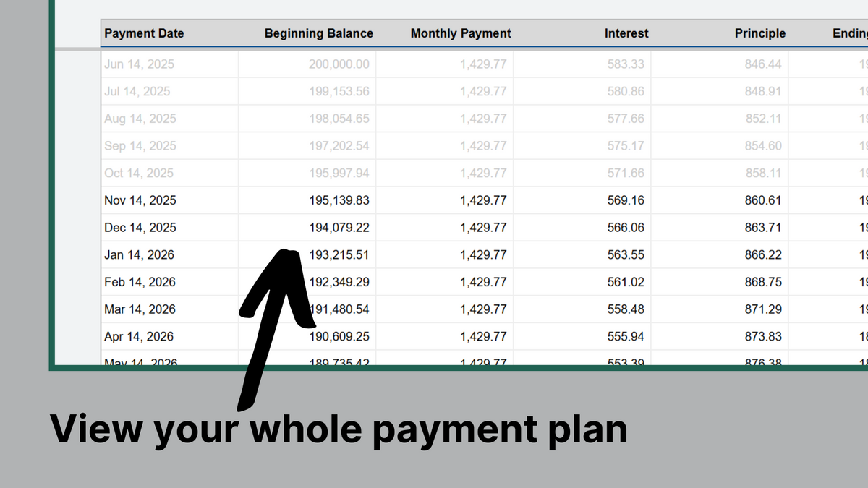Click the 575.17 interest cell

pyautogui.click(x=582, y=146)
